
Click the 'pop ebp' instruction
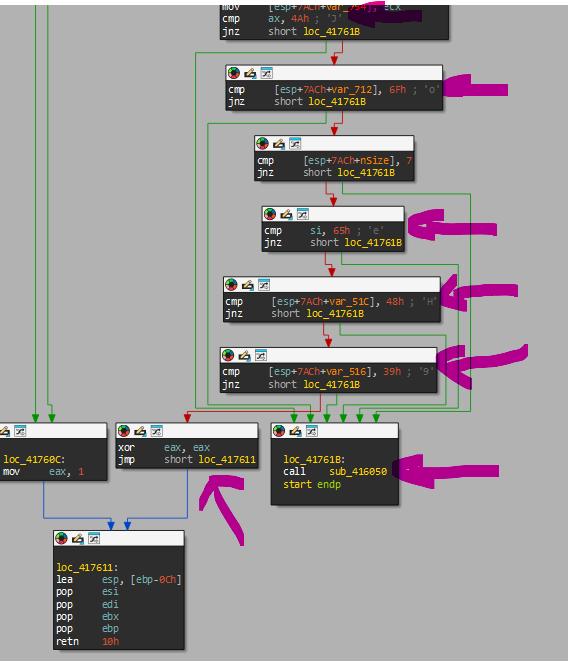pyautogui.click(x=88, y=629)
